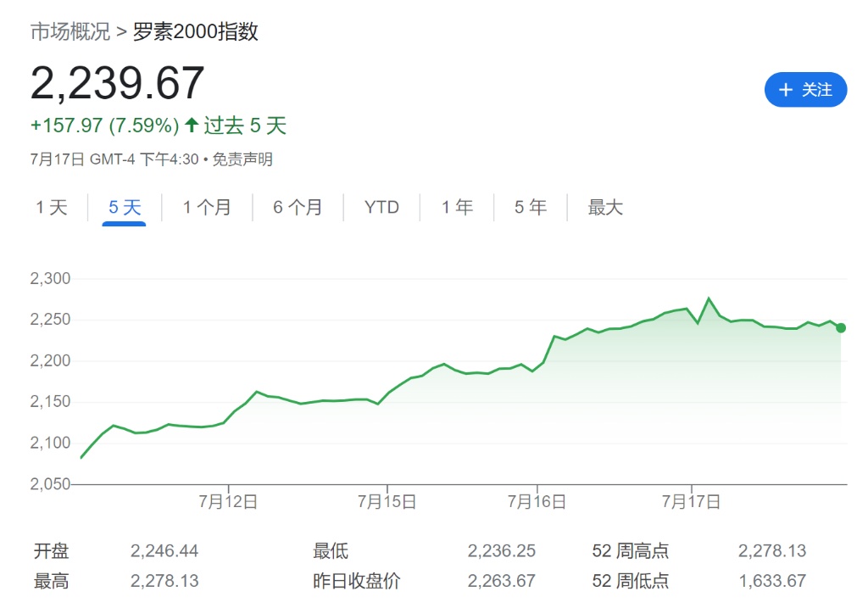Image resolution: width=868 pixels, height=608 pixels.
Task: Click the 7月15日 date marker on the axis
Action: 387,502
